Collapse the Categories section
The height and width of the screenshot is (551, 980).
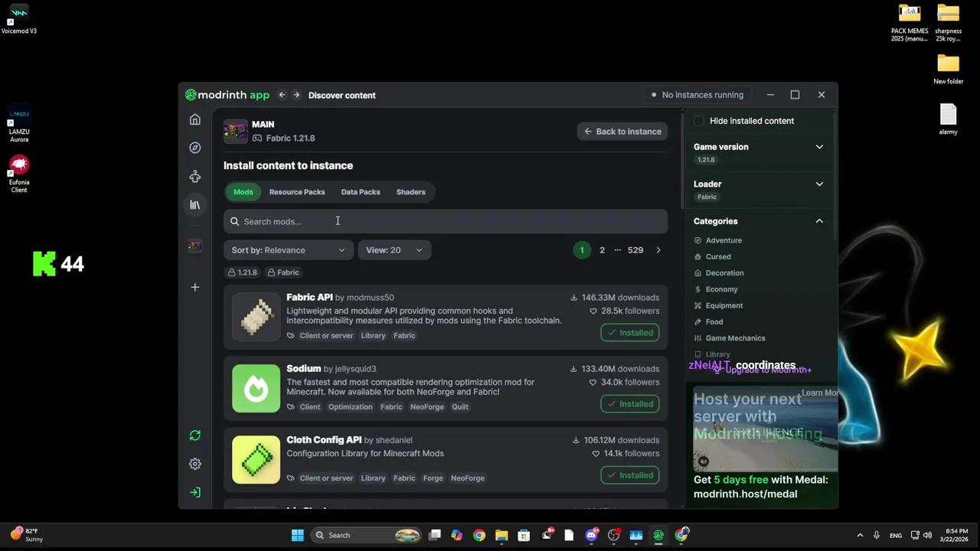[818, 221]
